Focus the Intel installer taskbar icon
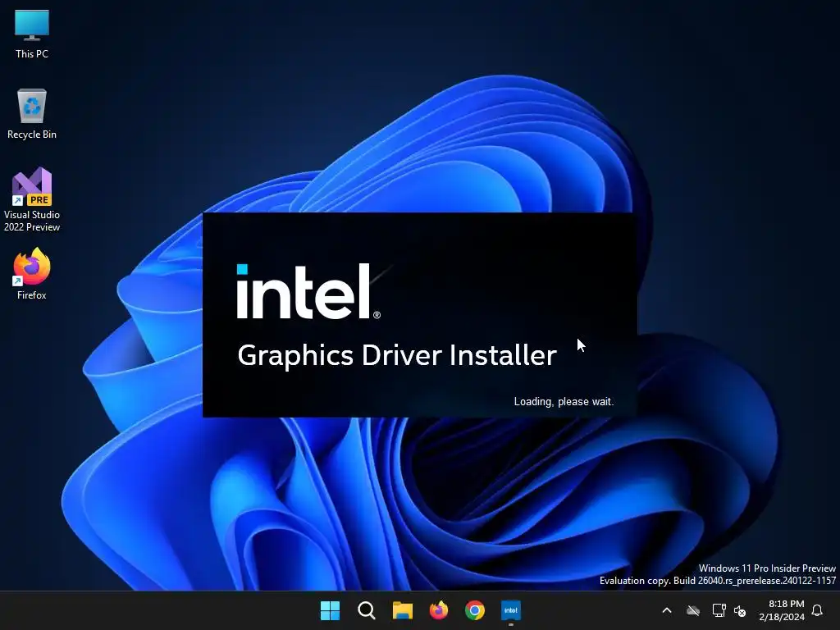The width and height of the screenshot is (840, 630). click(x=511, y=610)
